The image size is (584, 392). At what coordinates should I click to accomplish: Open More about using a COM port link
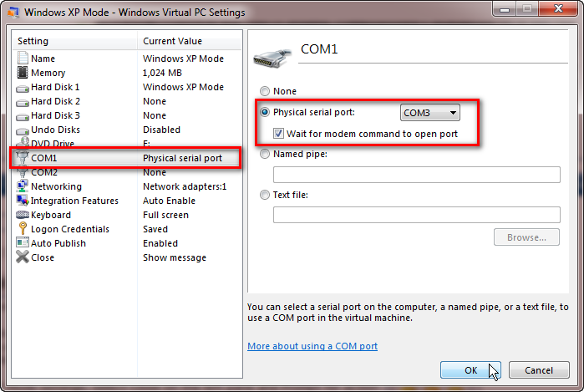(312, 346)
